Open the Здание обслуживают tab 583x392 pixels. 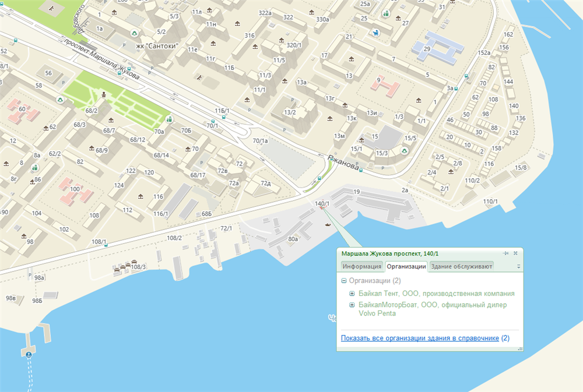[461, 267]
